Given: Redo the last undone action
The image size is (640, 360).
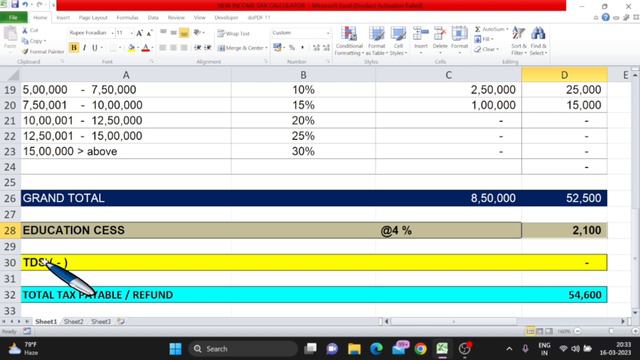Looking at the screenshot, I should pos(39,4).
